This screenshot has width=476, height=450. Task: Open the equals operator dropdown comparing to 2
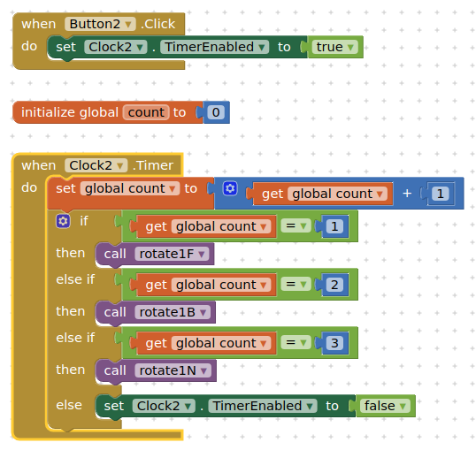tap(296, 285)
